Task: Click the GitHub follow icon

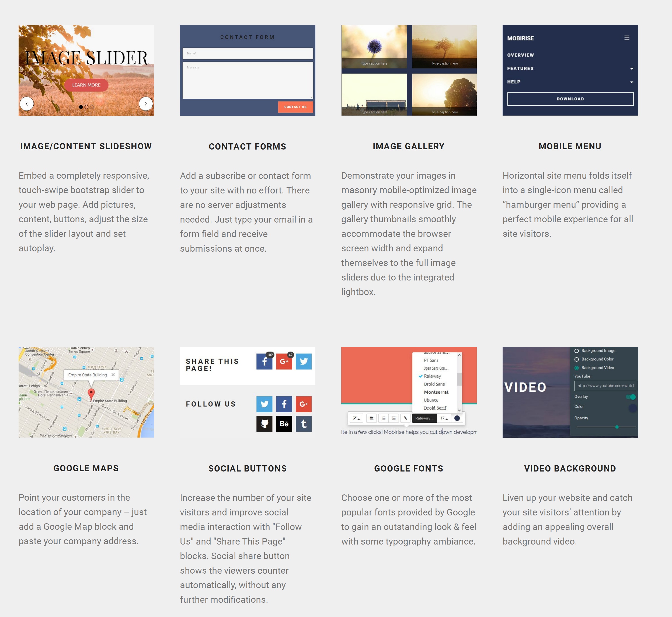Action: tap(264, 423)
